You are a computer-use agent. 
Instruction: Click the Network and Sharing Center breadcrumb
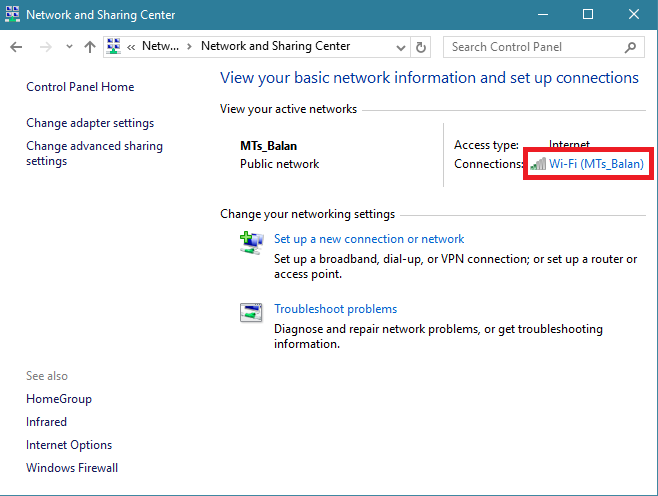coord(275,46)
